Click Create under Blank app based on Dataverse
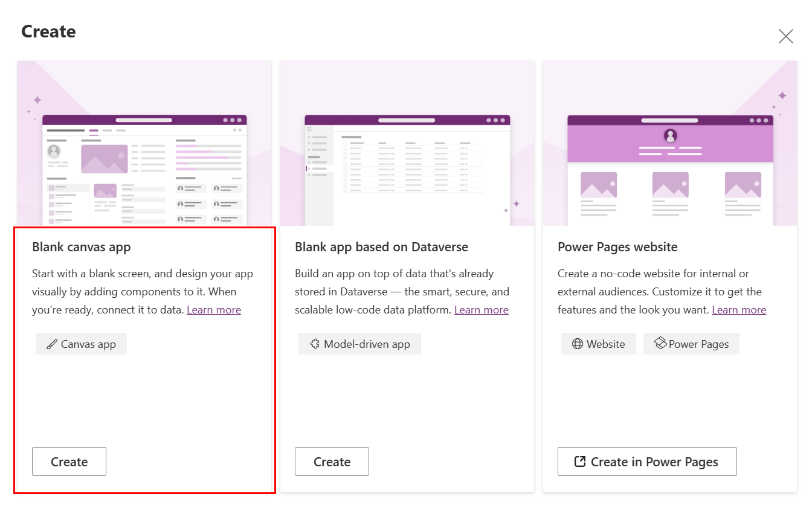This screenshot has height=511, width=812. (332, 461)
